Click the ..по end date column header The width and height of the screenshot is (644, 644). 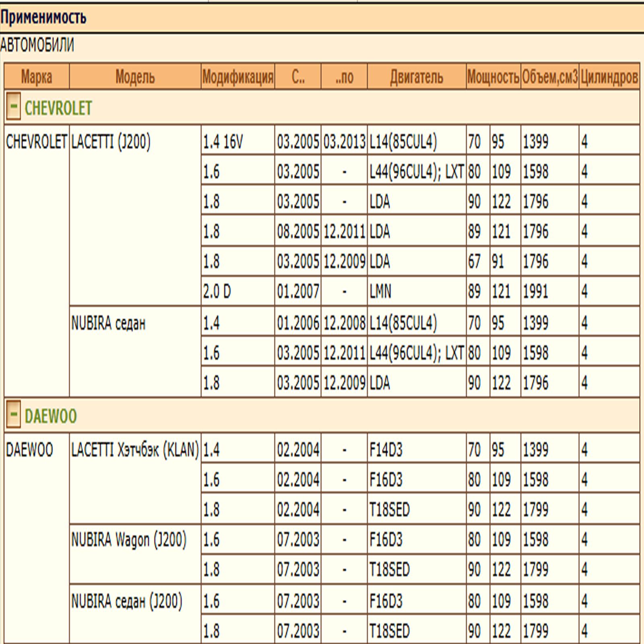coord(344,76)
